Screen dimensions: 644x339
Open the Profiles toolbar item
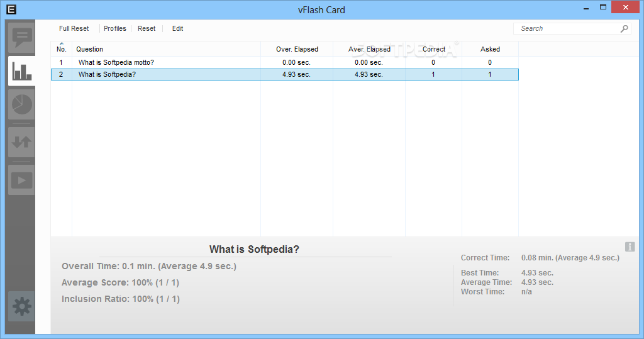click(115, 28)
